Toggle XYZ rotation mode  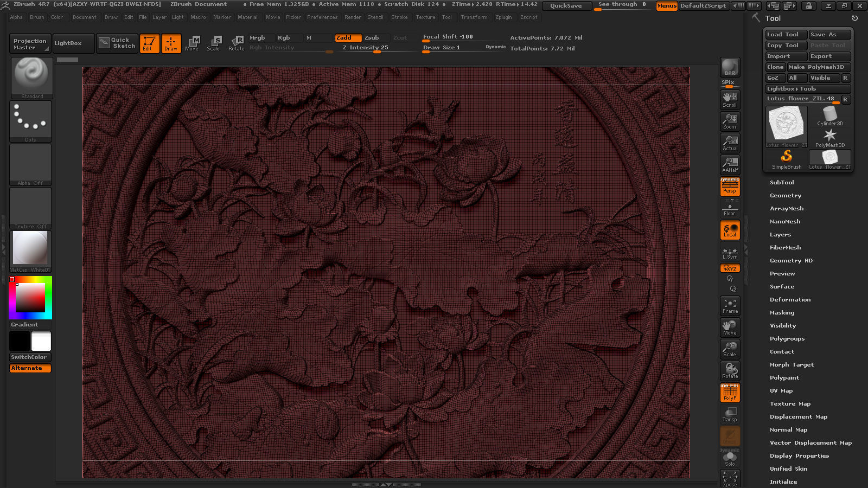pos(730,268)
